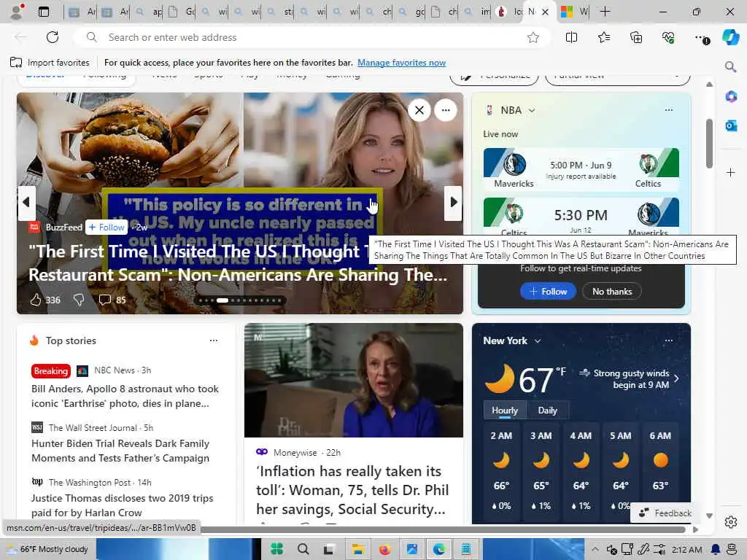The width and height of the screenshot is (747, 560).
Task: Open File Explorer from taskbar
Action: pos(357,549)
